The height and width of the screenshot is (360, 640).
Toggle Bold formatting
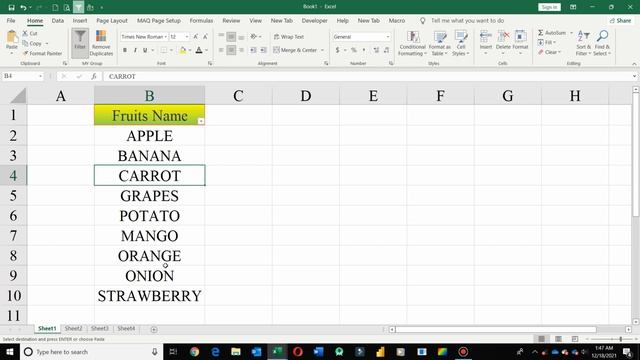click(125, 50)
